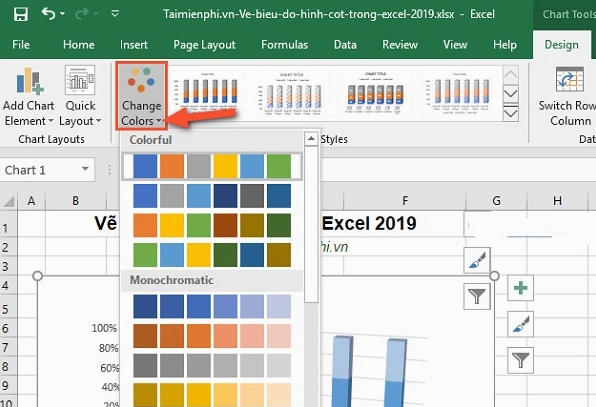
Task: Click the funnel Chart Filters button beside the chart
Action: 520,360
